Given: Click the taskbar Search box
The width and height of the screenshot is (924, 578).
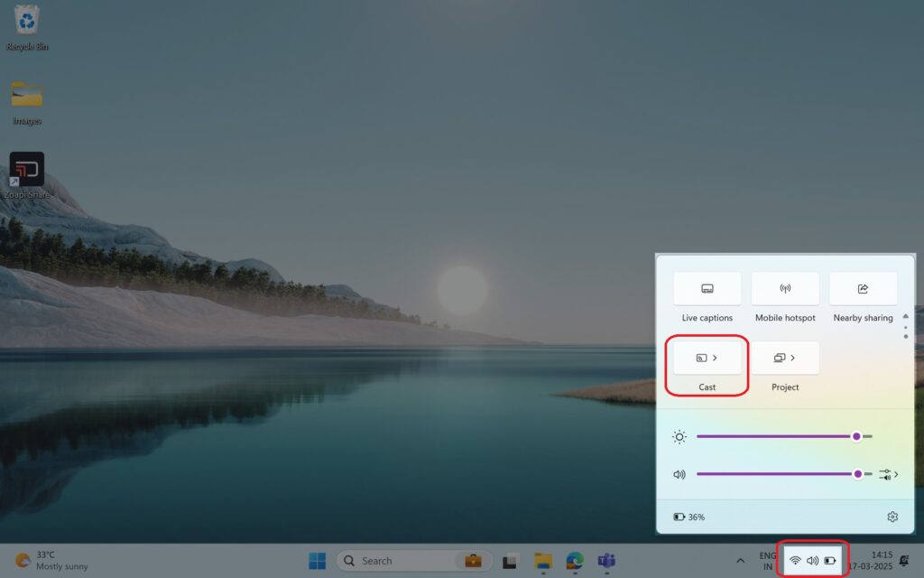Looking at the screenshot, I should (414, 561).
